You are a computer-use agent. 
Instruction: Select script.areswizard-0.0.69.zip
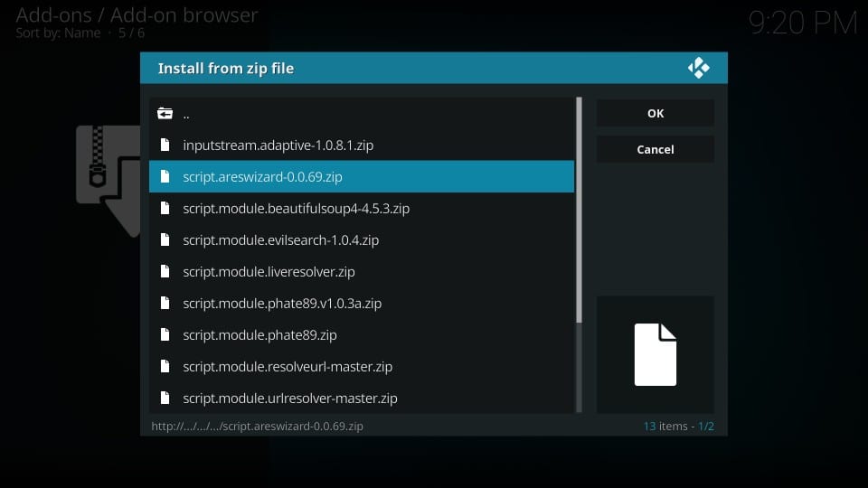tap(362, 176)
